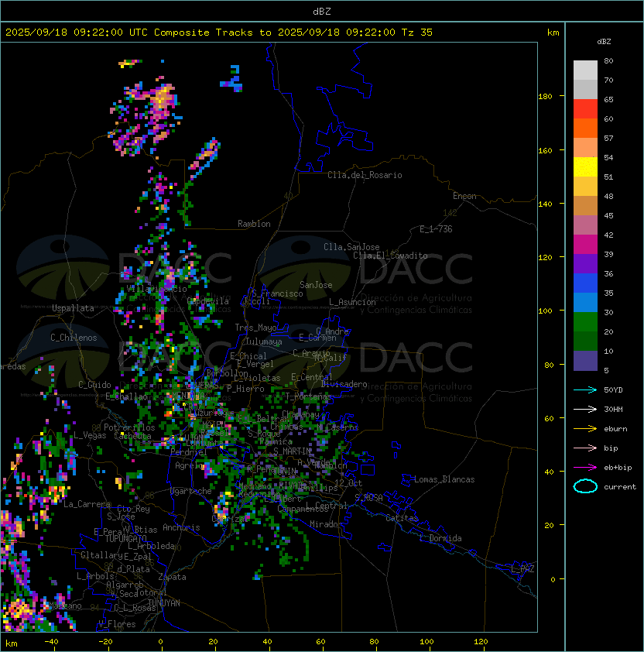Click the '30HM' legend label
This screenshot has width=644, height=652.
613,409
